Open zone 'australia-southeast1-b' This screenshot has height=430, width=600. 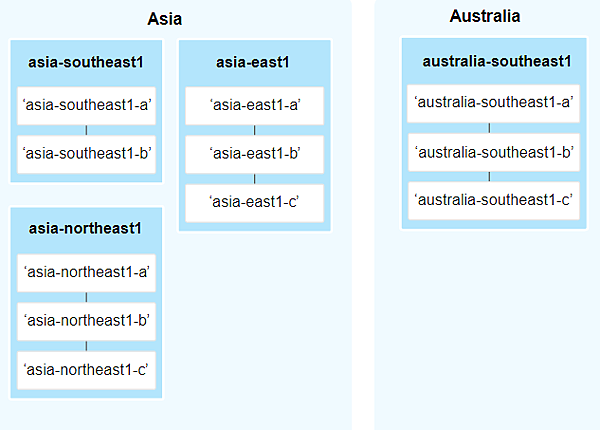coord(490,152)
